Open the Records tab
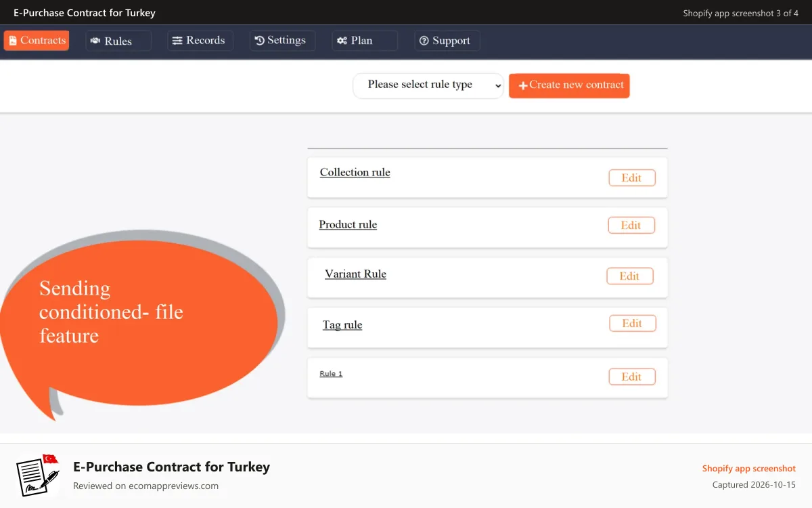This screenshot has height=508, width=812. click(200, 41)
